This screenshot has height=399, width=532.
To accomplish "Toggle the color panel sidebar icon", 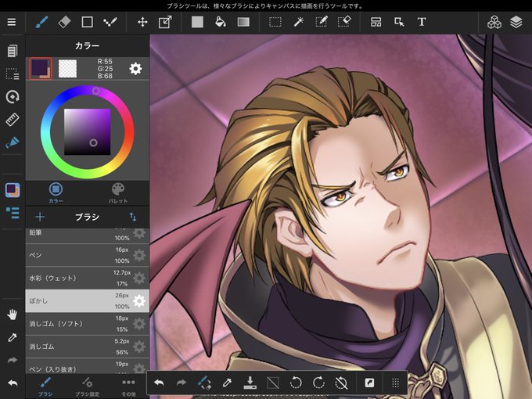I will (x=13, y=190).
